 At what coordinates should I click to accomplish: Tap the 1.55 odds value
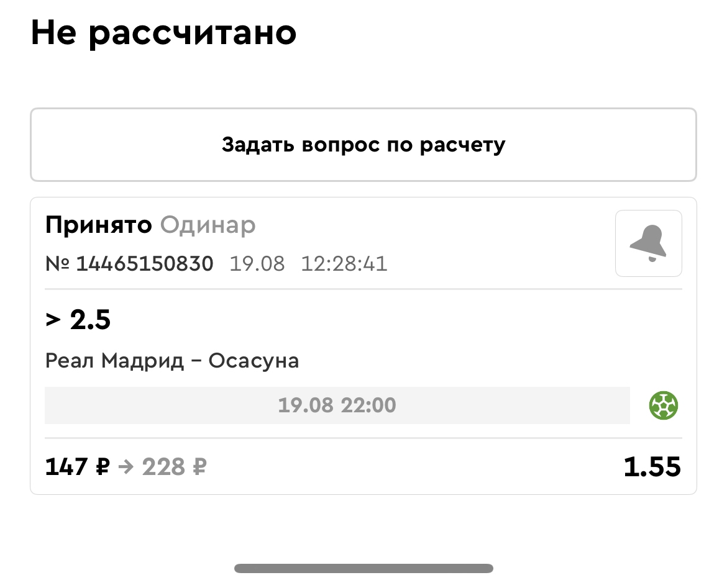click(652, 467)
